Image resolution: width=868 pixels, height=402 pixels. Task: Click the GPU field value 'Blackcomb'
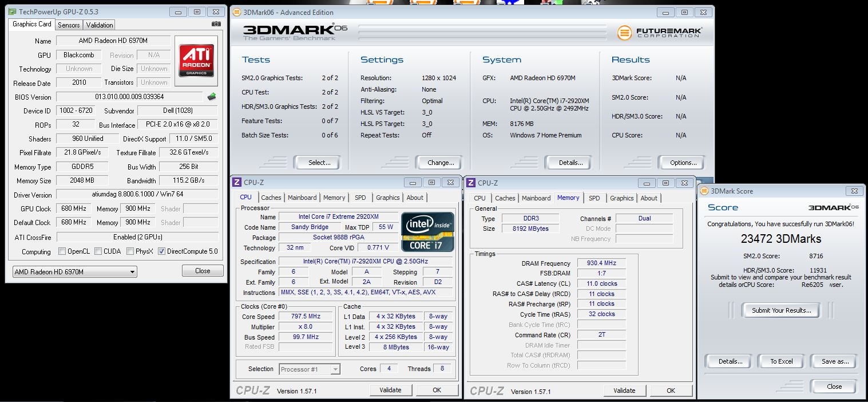click(79, 56)
